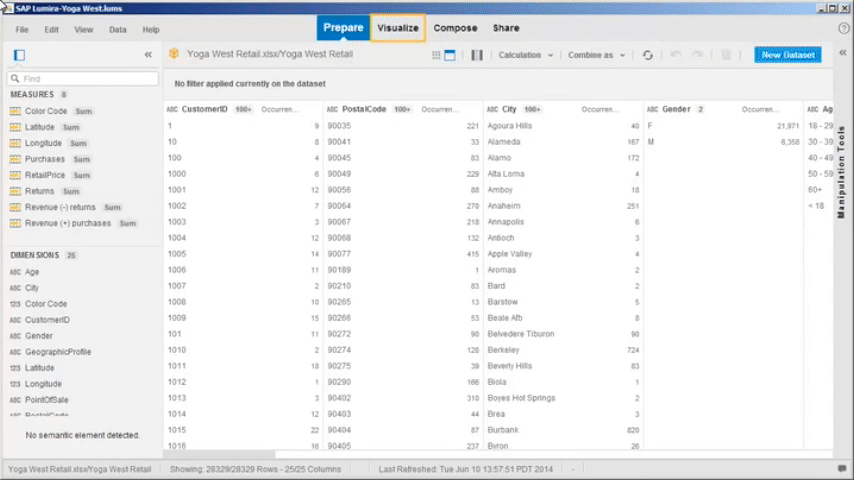Click the PostalCode value 90035
This screenshot has width=854, height=480.
coord(339,126)
